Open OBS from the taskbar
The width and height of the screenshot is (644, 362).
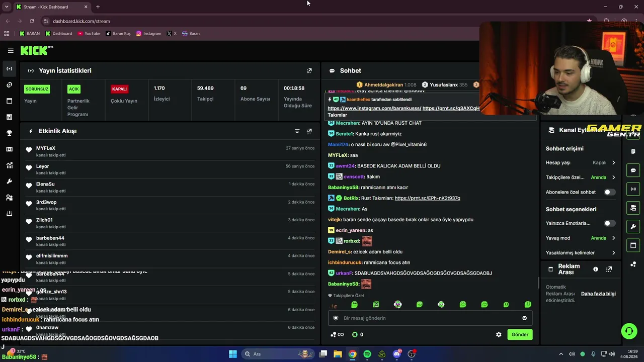click(x=412, y=354)
